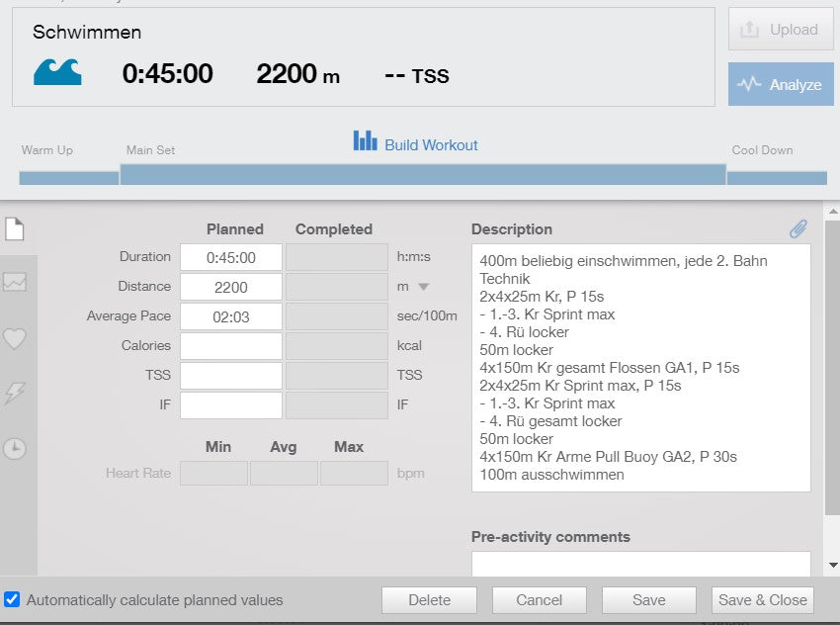Expand the distance unit dropdown arrow
Screen dimensions: 840x625
pyautogui.click(x=424, y=287)
